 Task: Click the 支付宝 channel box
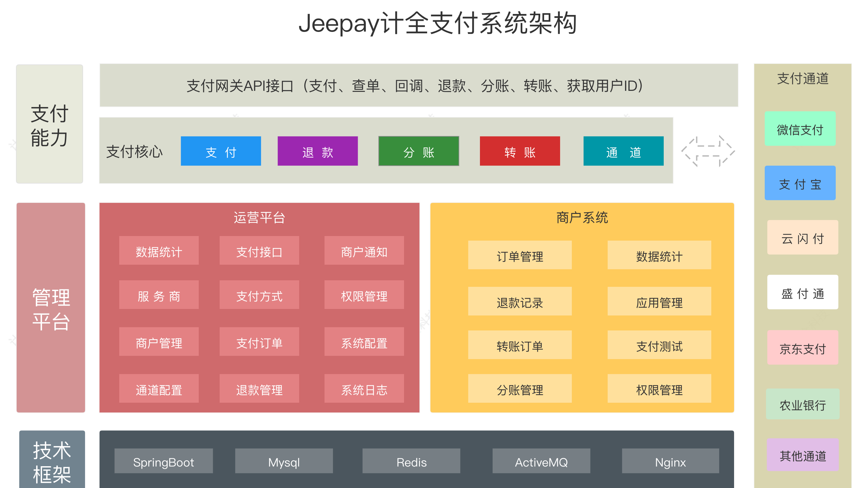pos(800,183)
